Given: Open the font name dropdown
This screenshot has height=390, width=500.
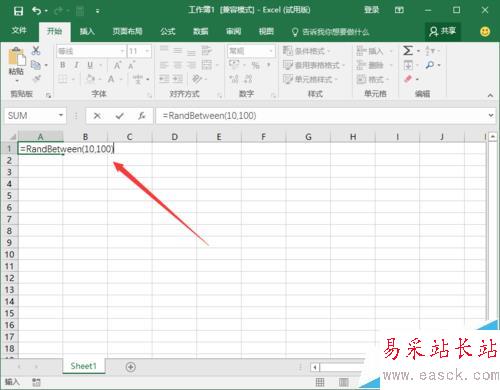Looking at the screenshot, I should click(122, 51).
